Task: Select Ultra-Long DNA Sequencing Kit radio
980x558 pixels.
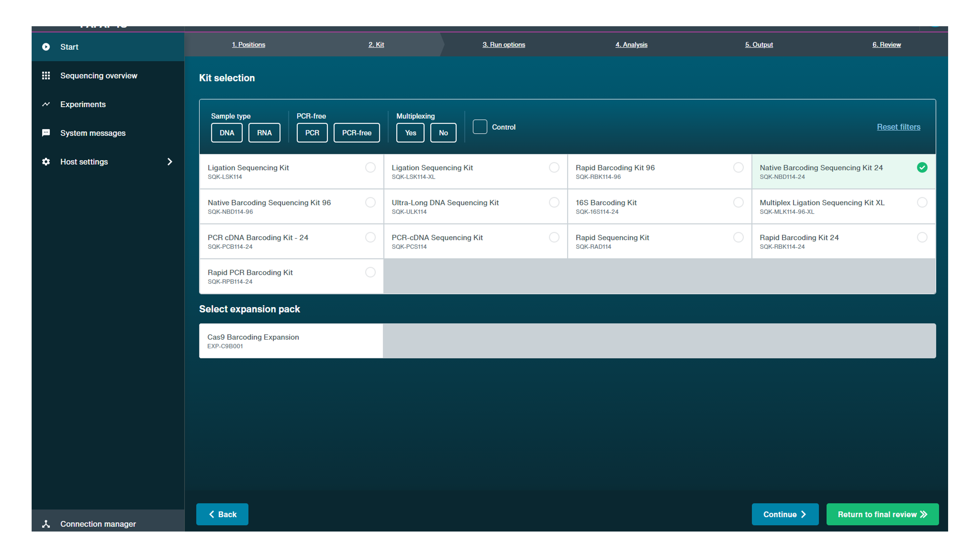Action: (x=554, y=202)
